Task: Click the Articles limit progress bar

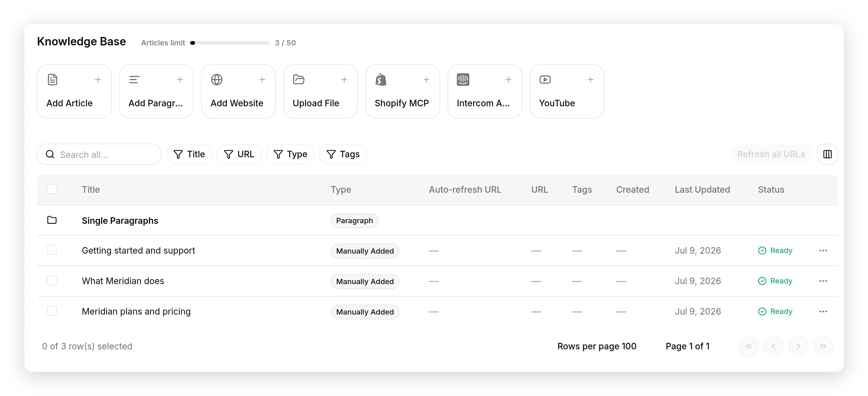Action: (x=230, y=43)
